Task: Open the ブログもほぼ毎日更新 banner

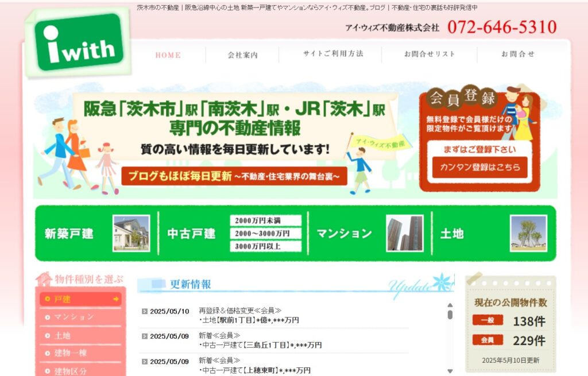Action: [234, 176]
